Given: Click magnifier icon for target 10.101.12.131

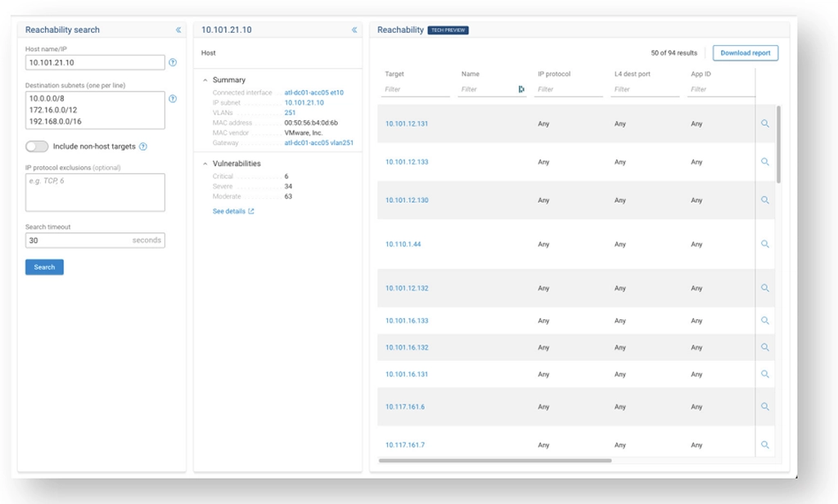Looking at the screenshot, I should 765,124.
